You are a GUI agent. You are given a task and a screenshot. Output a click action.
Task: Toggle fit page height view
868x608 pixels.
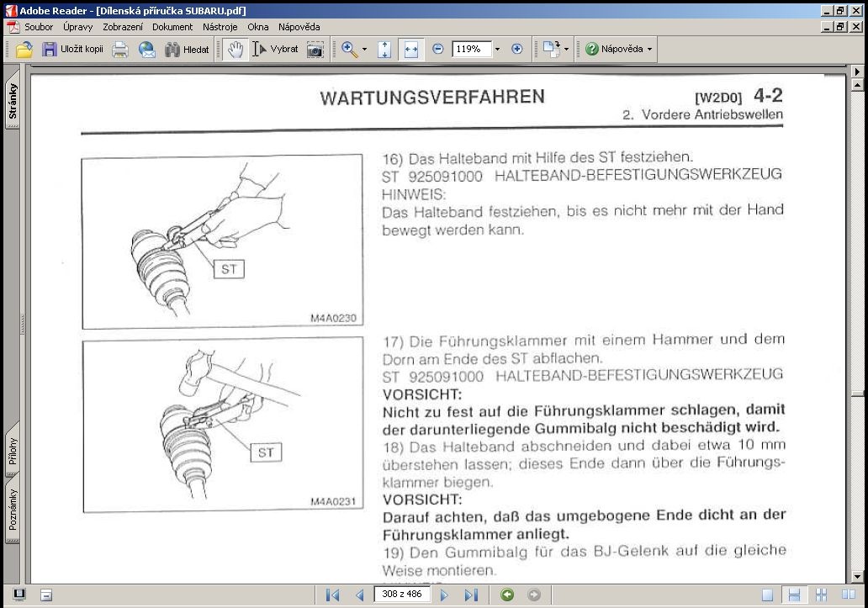(x=384, y=50)
